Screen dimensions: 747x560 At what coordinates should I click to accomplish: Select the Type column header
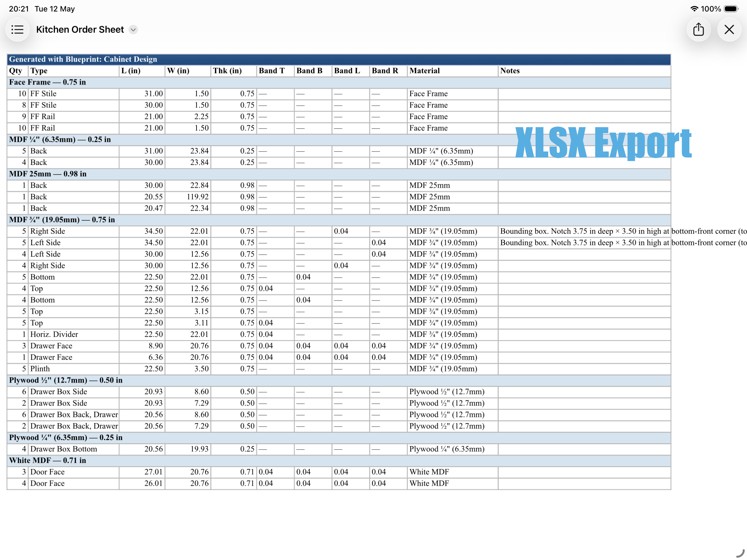pos(74,71)
